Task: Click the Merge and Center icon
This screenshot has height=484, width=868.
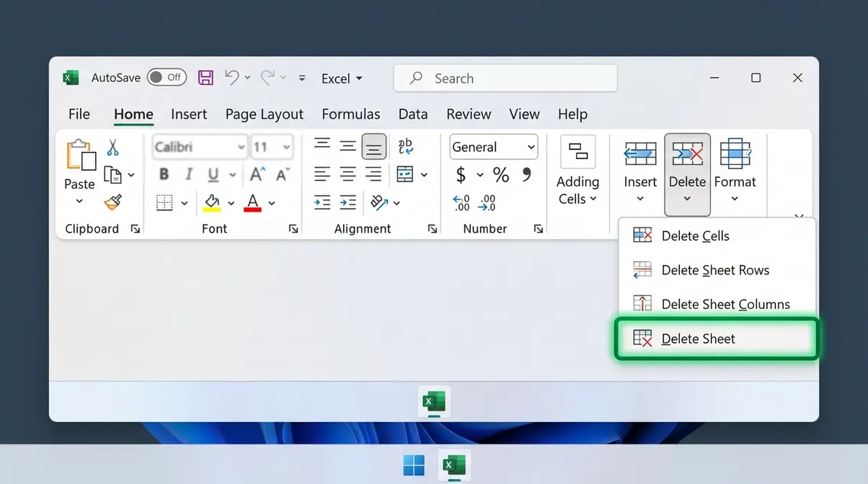Action: click(405, 174)
